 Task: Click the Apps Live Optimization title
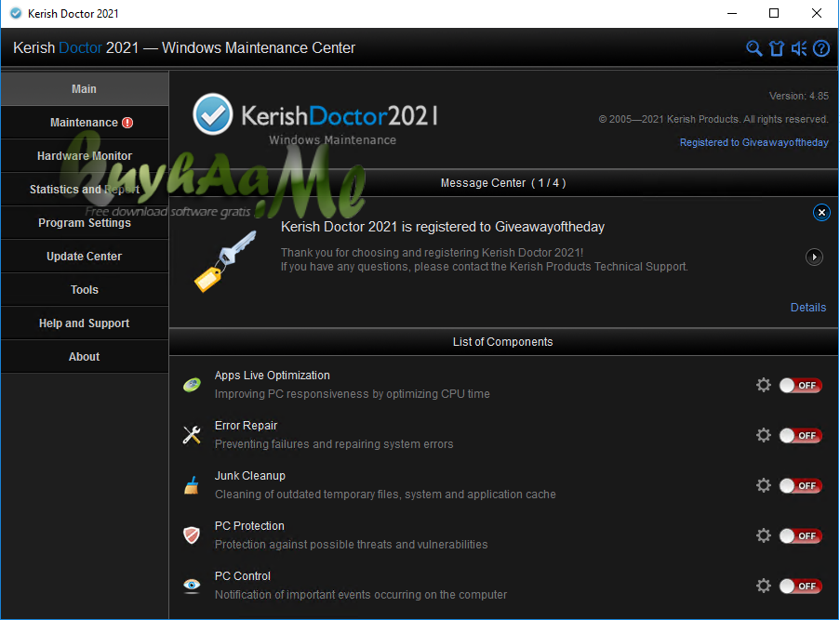click(x=273, y=376)
